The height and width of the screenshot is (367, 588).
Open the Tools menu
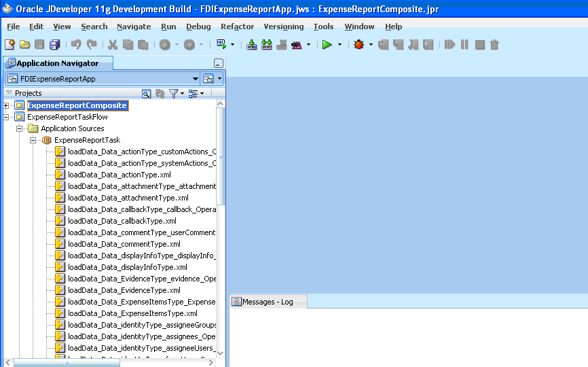pyautogui.click(x=323, y=27)
